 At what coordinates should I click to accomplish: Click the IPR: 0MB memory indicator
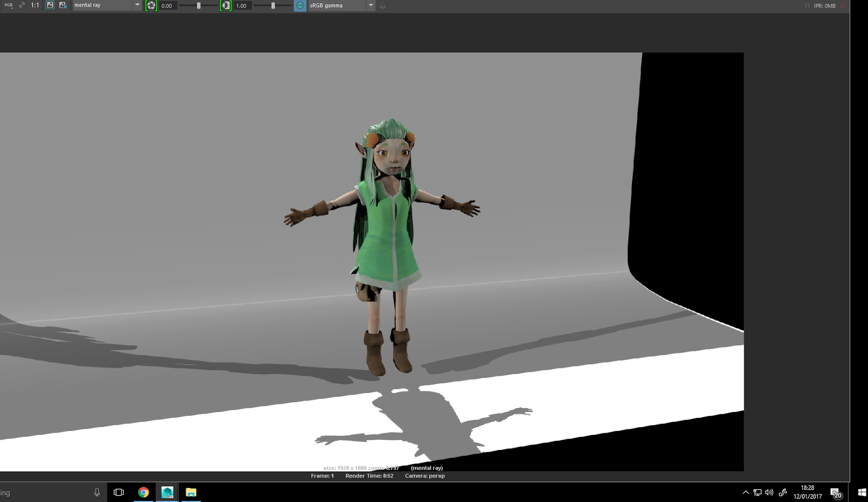pos(825,5)
